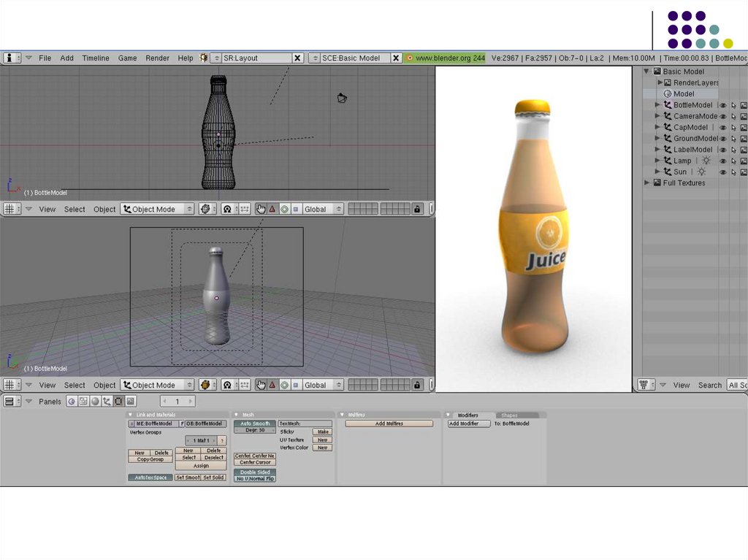Open the Object Mode dropdown in top viewport

[158, 209]
